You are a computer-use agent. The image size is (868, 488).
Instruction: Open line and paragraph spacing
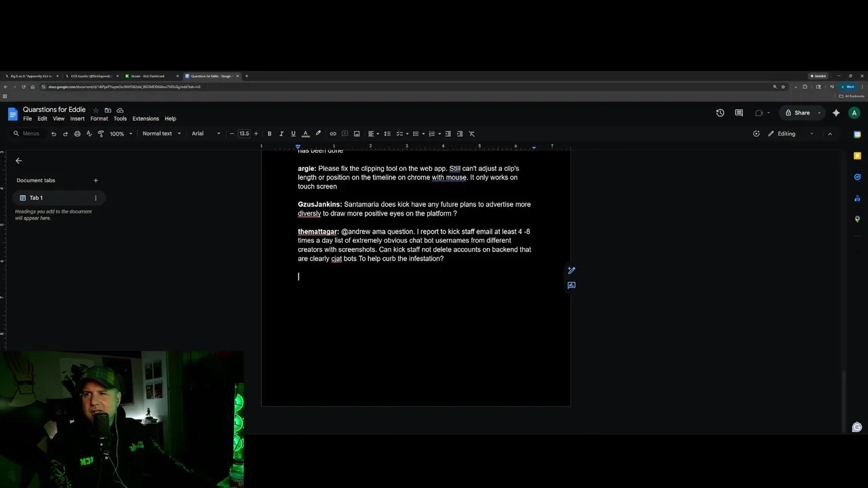[387, 134]
